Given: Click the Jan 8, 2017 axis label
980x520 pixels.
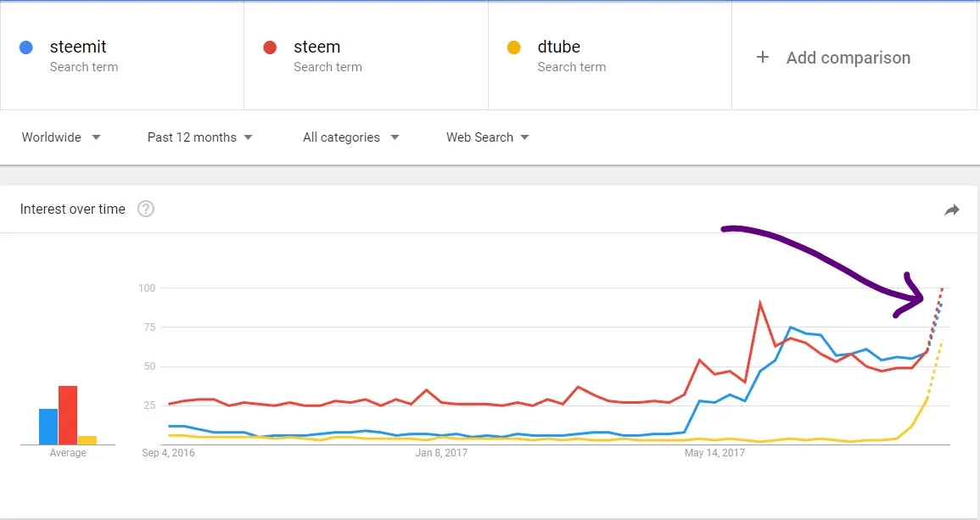Looking at the screenshot, I should coord(441,452).
